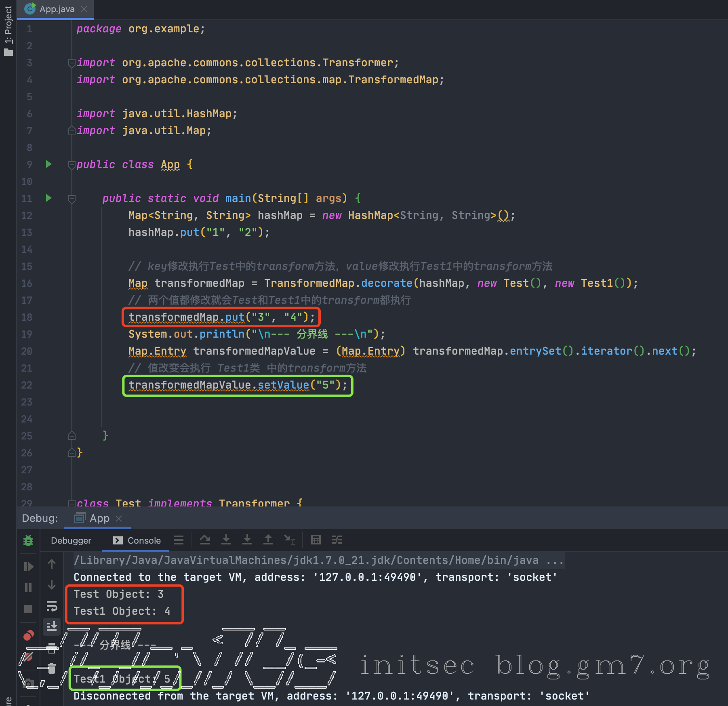Switch to the Debugger tab
The width and height of the screenshot is (728, 706).
[x=71, y=540]
